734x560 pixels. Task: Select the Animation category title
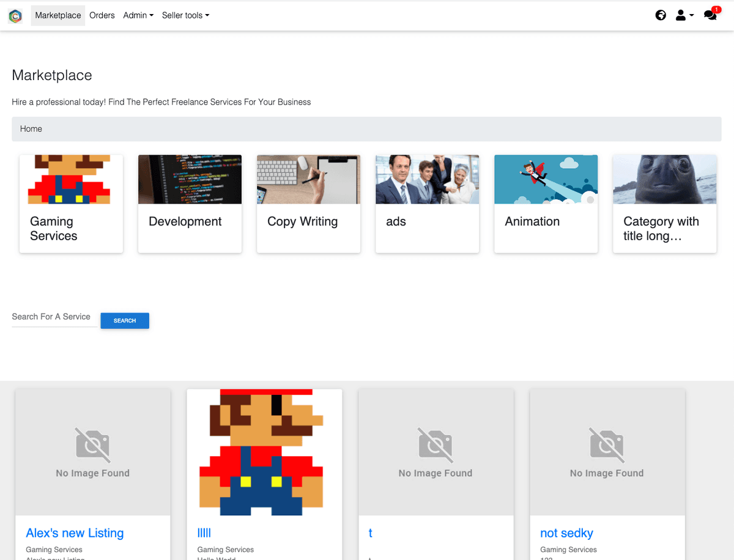[x=532, y=221]
